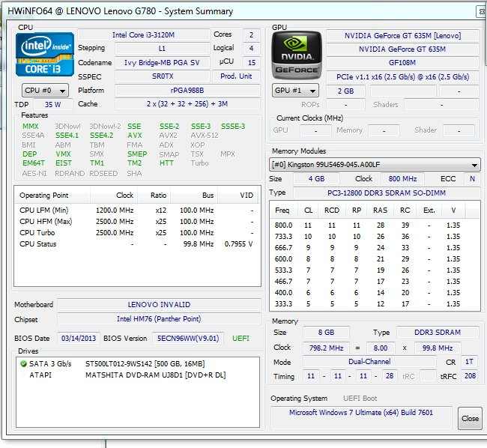Click the 4 GB module size value
The height and width of the screenshot is (448, 487).
[316, 179]
